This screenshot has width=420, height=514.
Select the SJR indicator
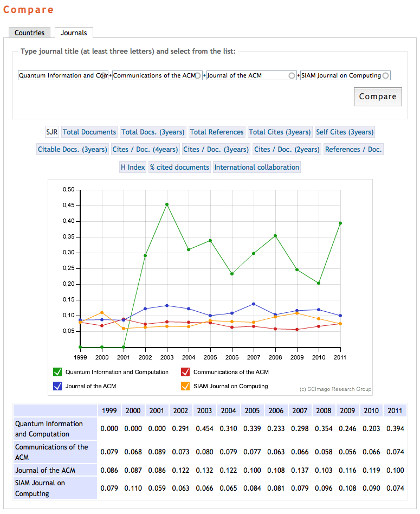(52, 132)
